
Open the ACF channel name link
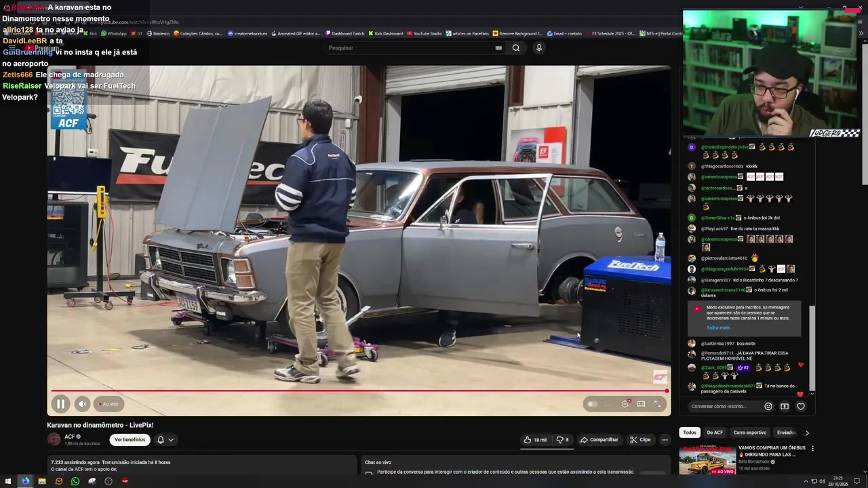click(x=70, y=436)
